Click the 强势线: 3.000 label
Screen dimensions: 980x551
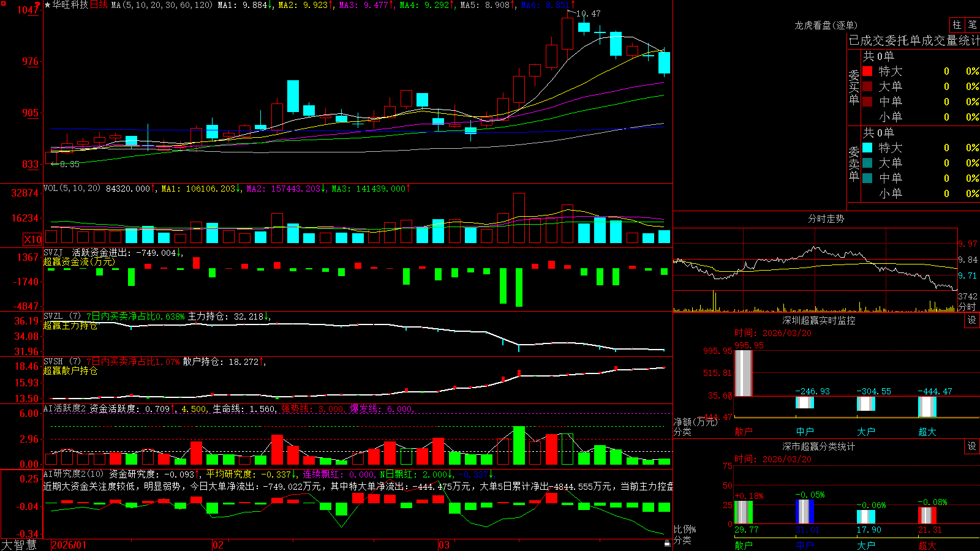tap(312, 409)
